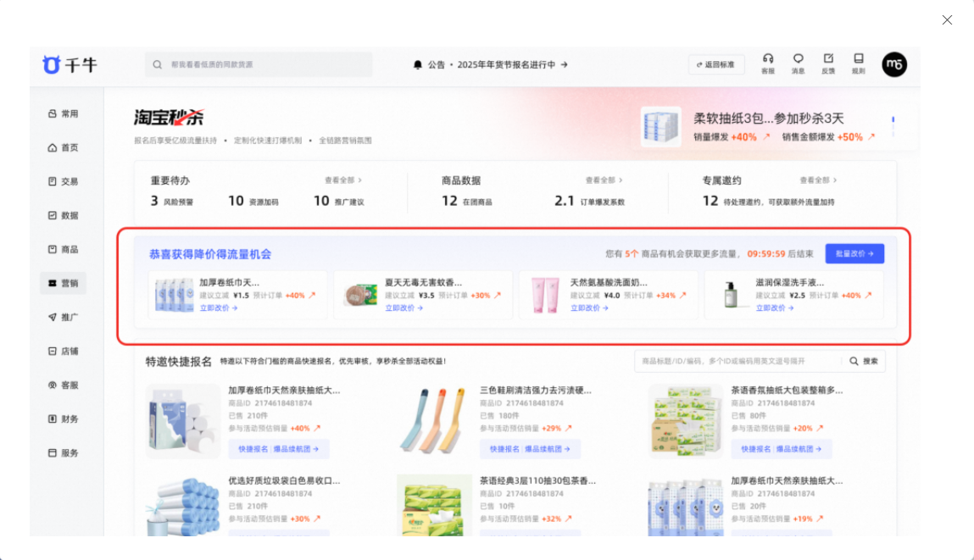The width and height of the screenshot is (974, 560).
Task: Open 商品 in the sidebar
Action: 63,249
